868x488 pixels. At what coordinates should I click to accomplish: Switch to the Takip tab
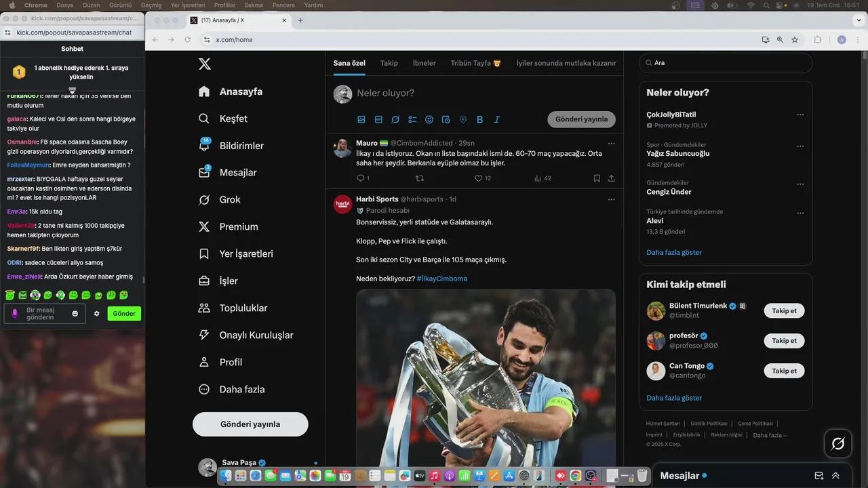[389, 63]
